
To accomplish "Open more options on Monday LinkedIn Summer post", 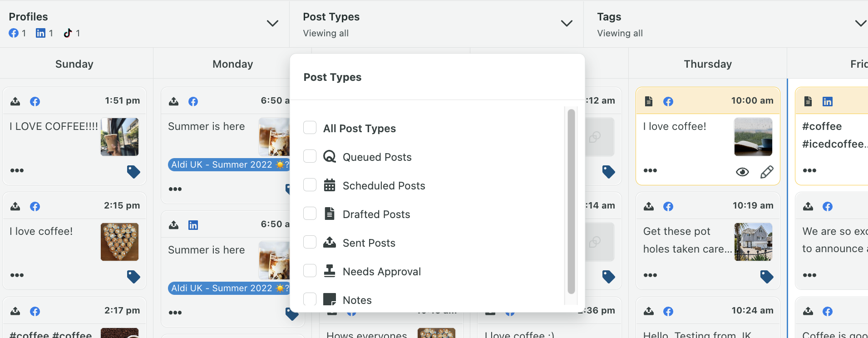I will pos(175,313).
